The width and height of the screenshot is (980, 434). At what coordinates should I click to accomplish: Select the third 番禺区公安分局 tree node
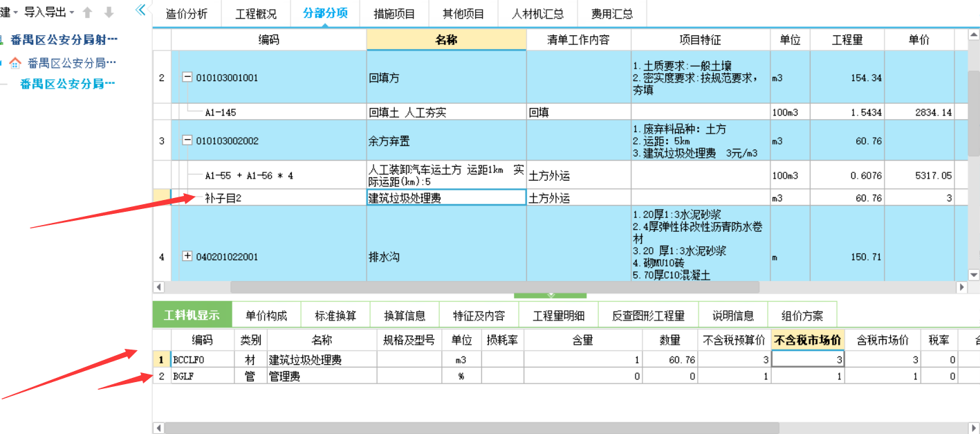click(67, 84)
